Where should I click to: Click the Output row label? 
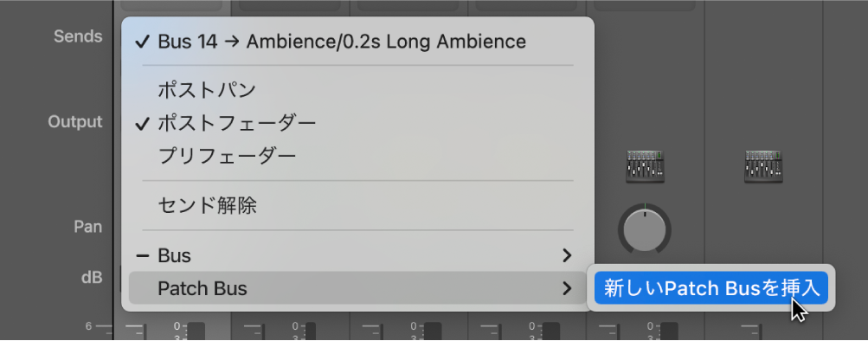coord(75,122)
